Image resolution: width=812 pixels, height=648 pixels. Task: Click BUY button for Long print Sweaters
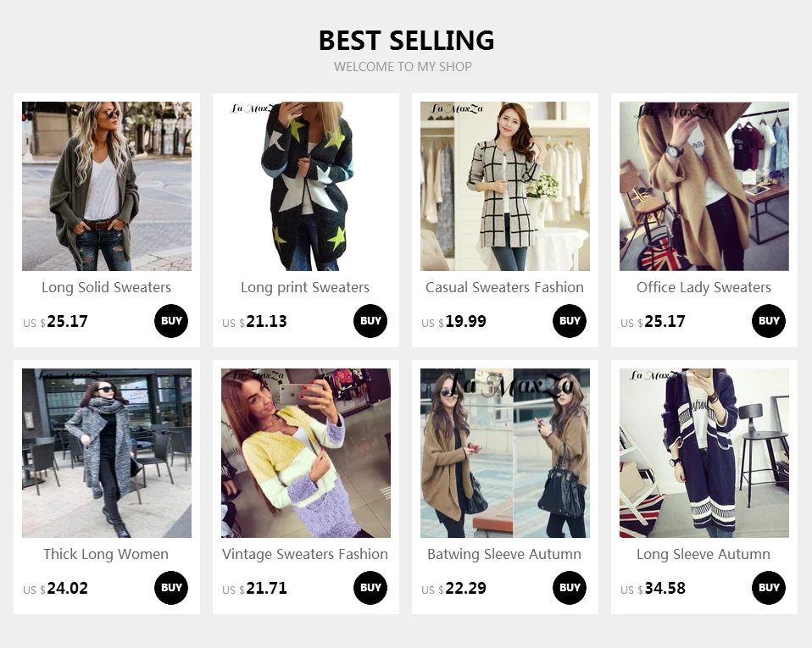tap(370, 321)
